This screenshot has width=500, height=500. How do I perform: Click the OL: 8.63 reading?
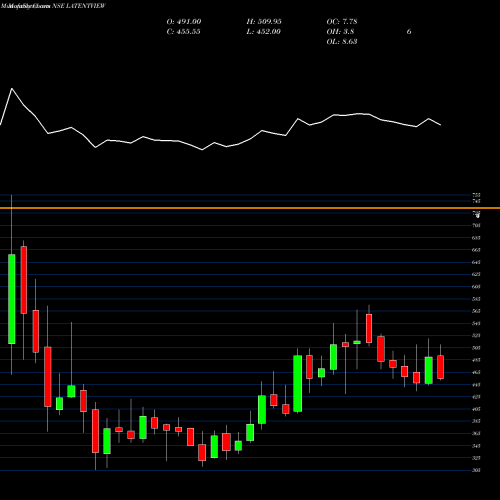click(x=342, y=42)
